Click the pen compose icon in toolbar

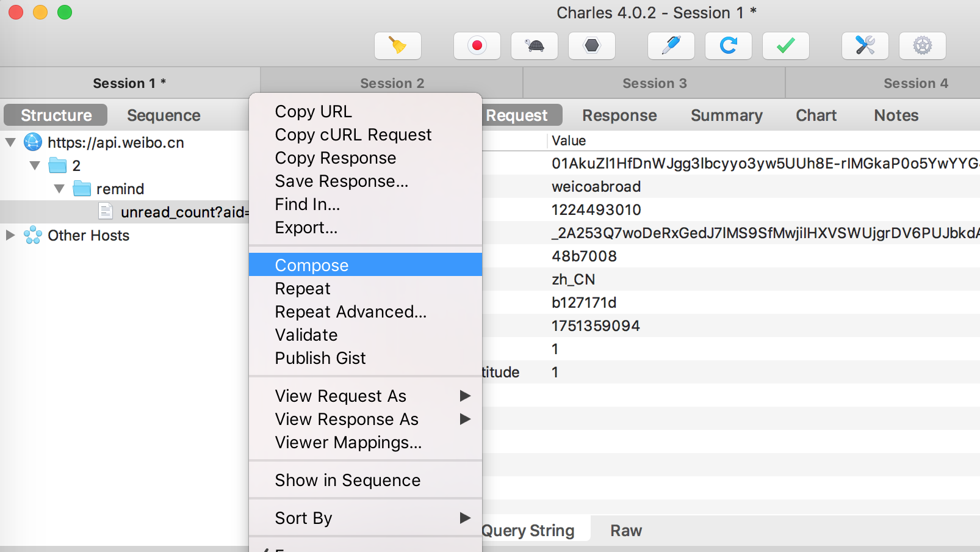coord(671,46)
